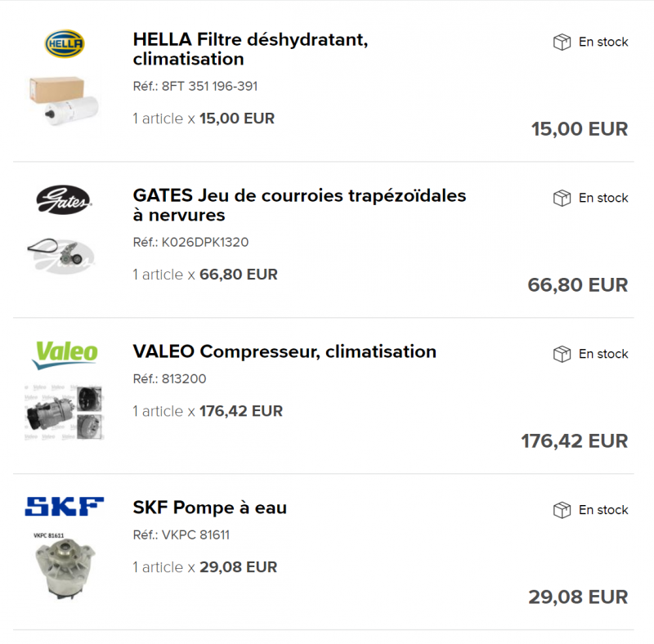Click the Valeo brand logo

click(65, 355)
